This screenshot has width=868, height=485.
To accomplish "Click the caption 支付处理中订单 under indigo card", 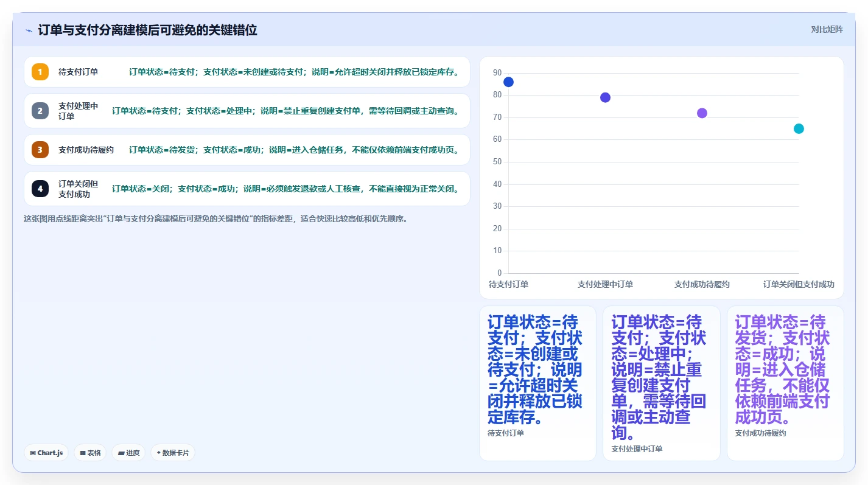I will [x=637, y=449].
